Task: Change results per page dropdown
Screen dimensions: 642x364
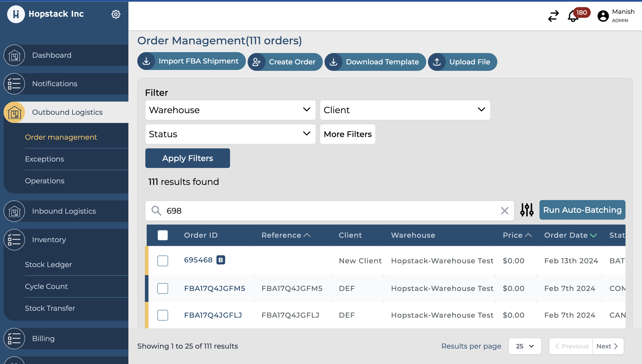Action: 525,346
